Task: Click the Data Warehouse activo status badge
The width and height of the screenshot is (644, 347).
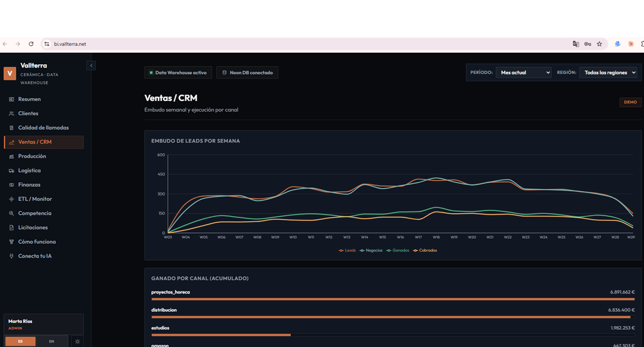Action: [x=178, y=72]
